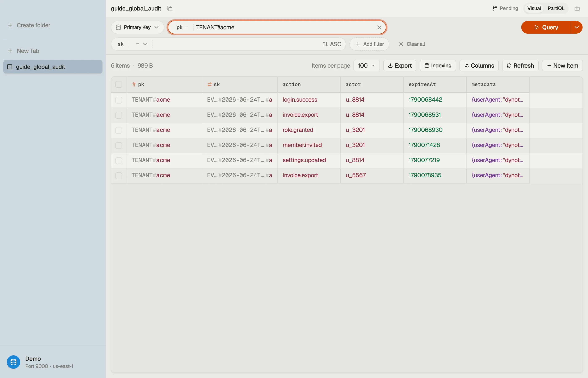Click the Refresh table button
Image resolution: width=588 pixels, height=378 pixels.
[520, 66]
